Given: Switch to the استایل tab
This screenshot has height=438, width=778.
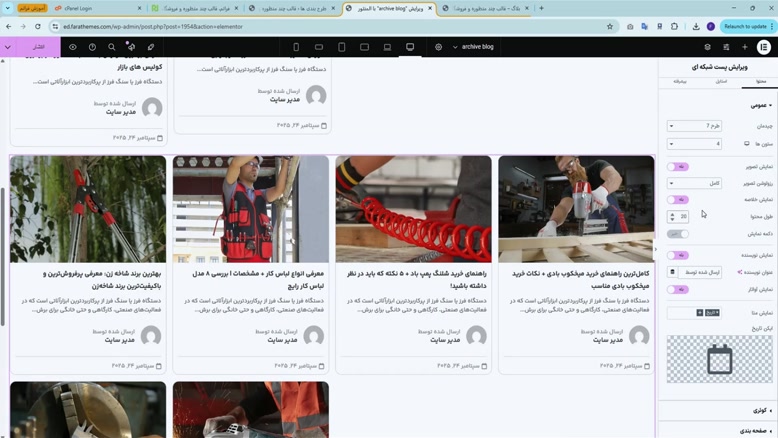Looking at the screenshot, I should coord(721,81).
